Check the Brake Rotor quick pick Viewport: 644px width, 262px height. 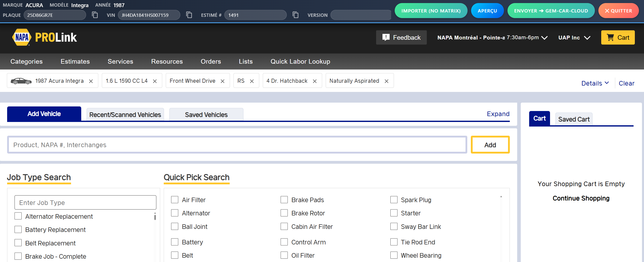point(284,213)
